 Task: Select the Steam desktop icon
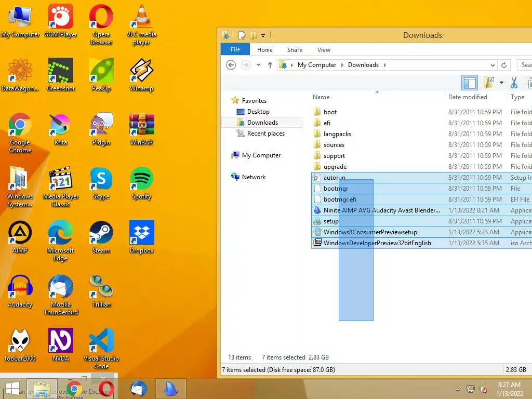pos(101,237)
